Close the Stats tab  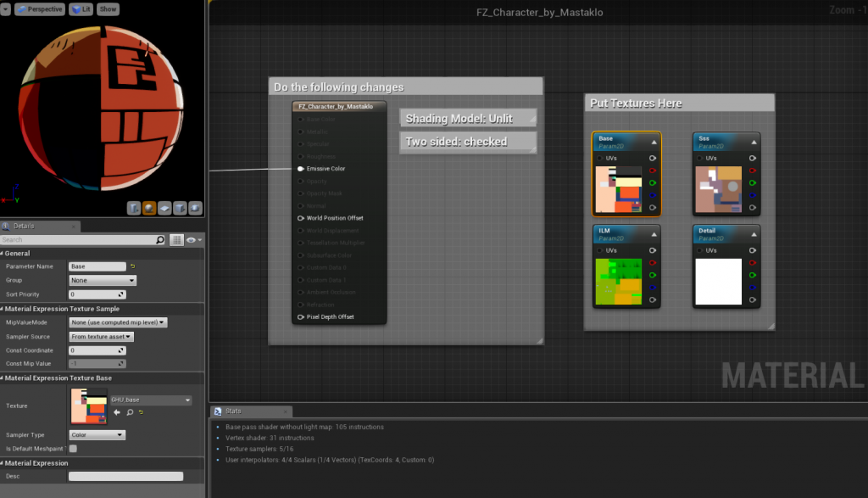point(285,411)
